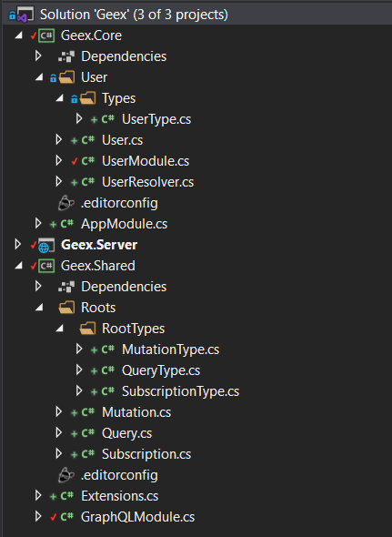Select the UserResolver.cs file
Image resolution: width=392 pixels, height=537 pixels.
(147, 182)
